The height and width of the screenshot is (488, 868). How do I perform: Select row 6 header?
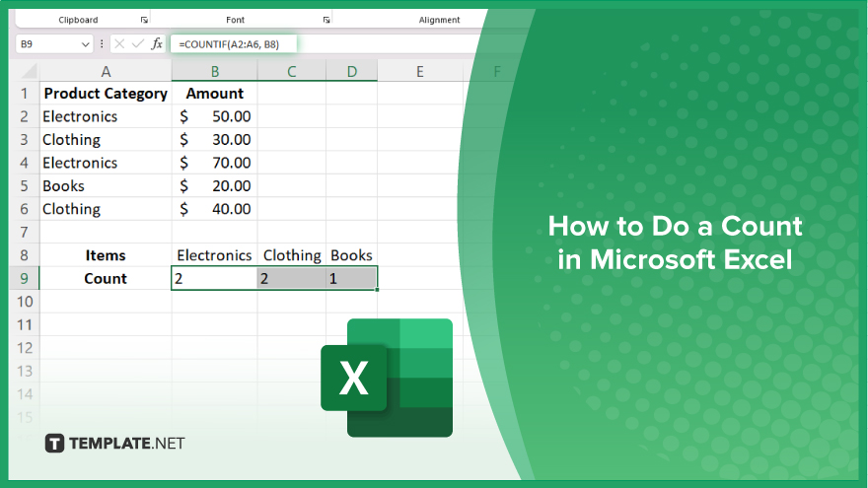[x=25, y=209]
